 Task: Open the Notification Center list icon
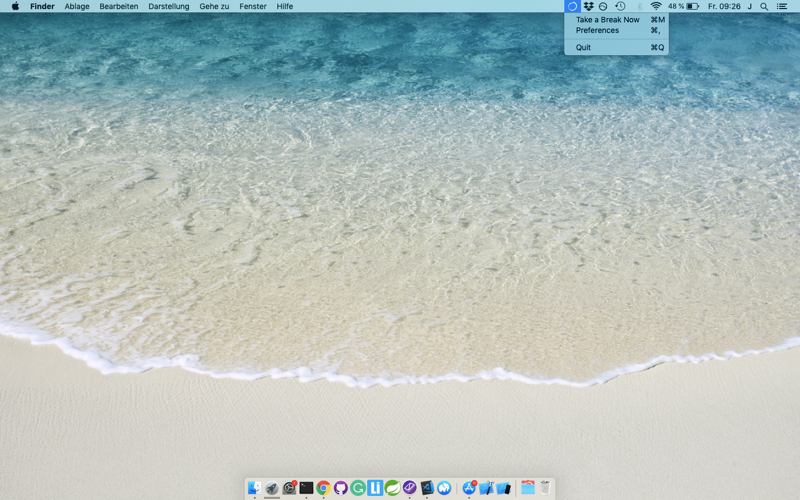click(x=782, y=6)
